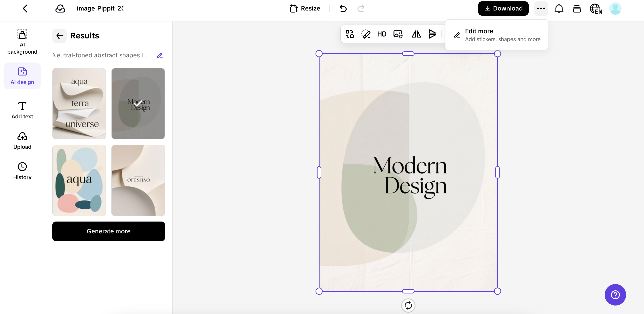Click the smart replace elements icon
644x314 pixels.
350,34
